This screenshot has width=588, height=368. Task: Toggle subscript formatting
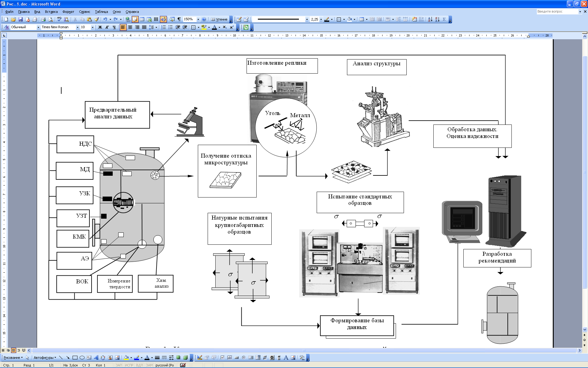[225, 27]
